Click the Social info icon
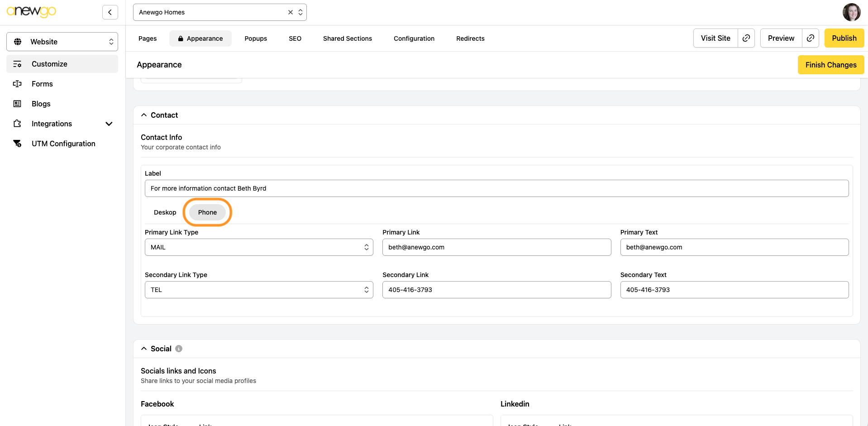 tap(179, 349)
